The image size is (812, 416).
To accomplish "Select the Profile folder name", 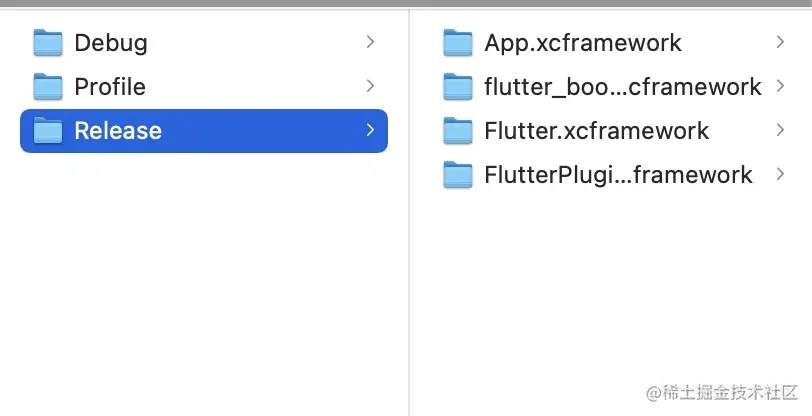I will 110,87.
